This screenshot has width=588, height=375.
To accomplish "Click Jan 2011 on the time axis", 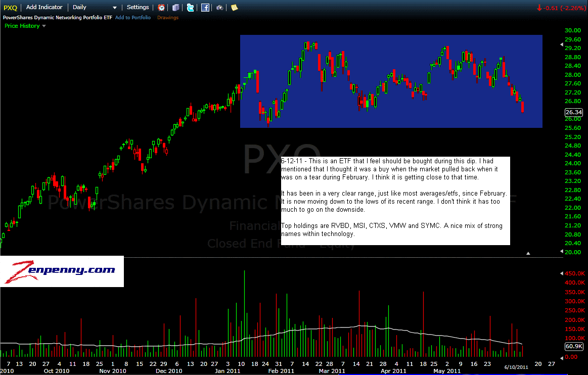I will tap(227, 371).
